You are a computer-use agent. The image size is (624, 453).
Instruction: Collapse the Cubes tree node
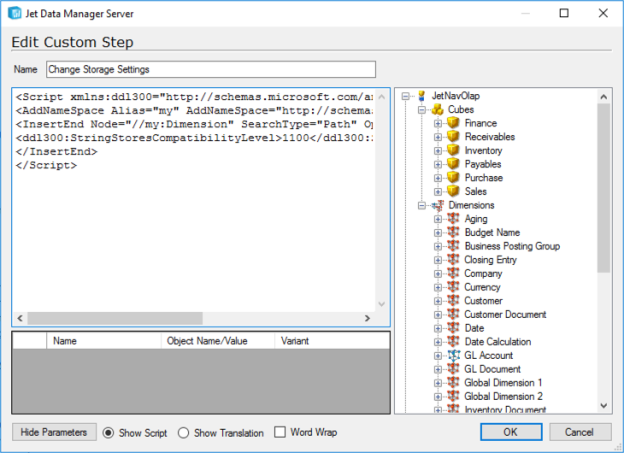(x=422, y=109)
